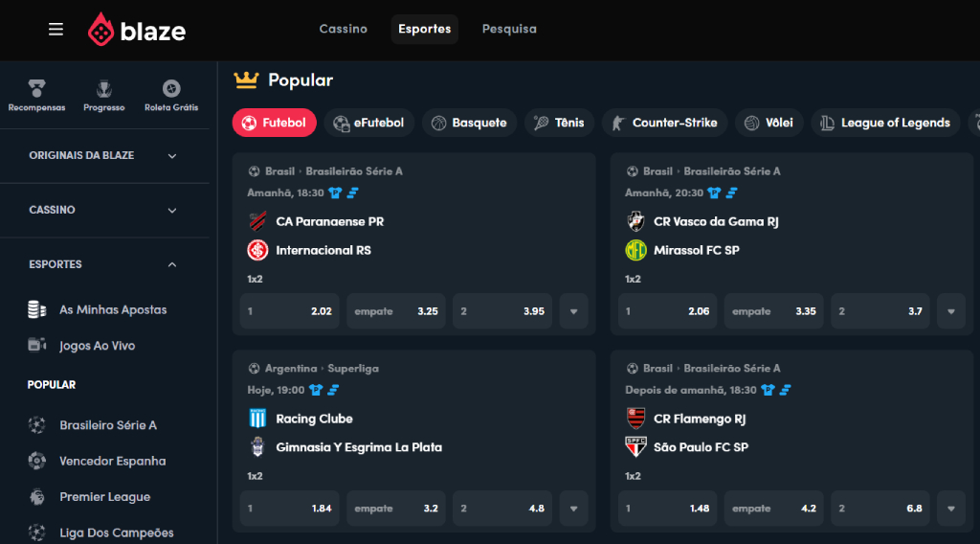Screen dimensions: 980x544
Task: Open Premier League sidebar link
Action: click(x=105, y=497)
